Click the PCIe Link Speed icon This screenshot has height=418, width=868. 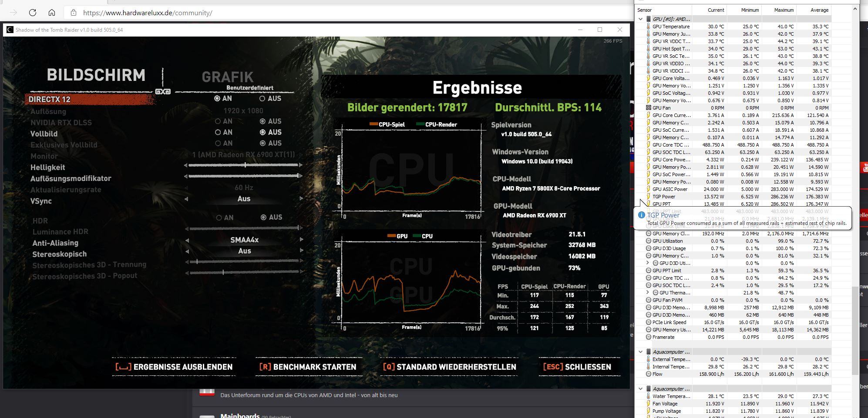pos(648,322)
